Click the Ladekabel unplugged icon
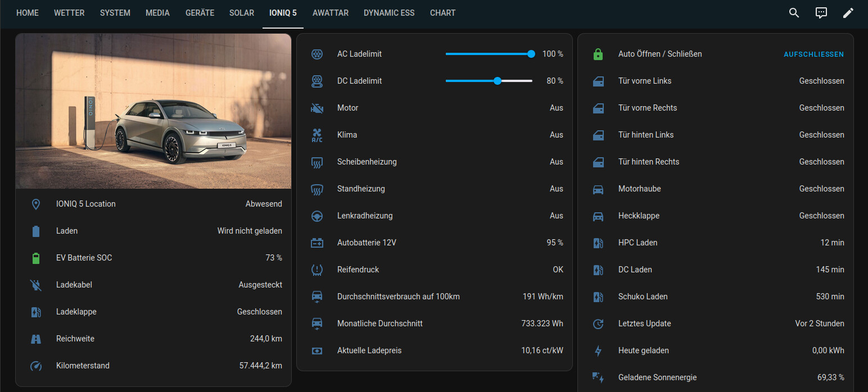 [x=36, y=285]
